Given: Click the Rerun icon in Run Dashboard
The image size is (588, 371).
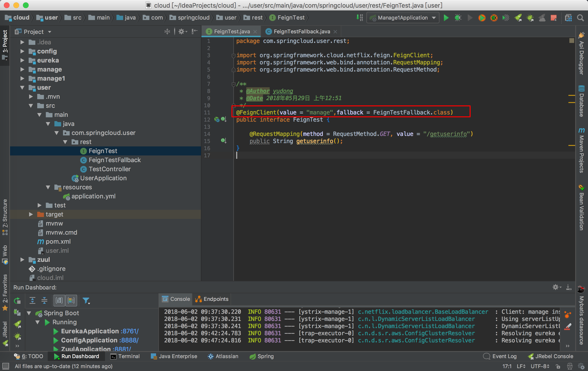Looking at the screenshot, I should (x=17, y=300).
